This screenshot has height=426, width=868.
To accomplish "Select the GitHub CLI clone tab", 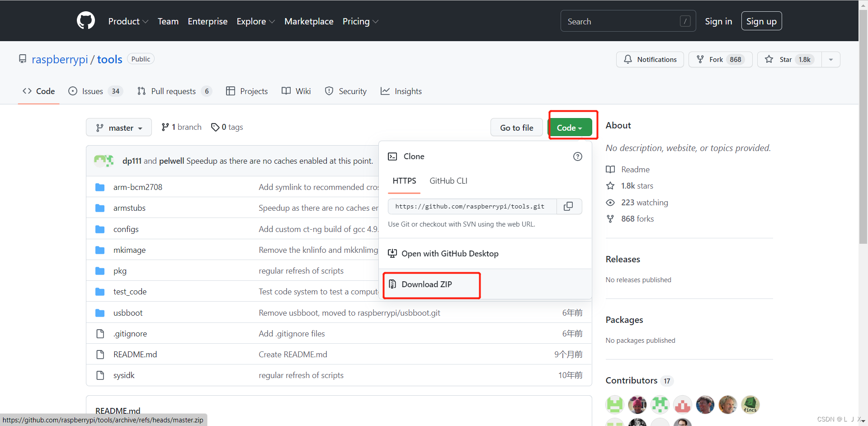I will [x=448, y=181].
